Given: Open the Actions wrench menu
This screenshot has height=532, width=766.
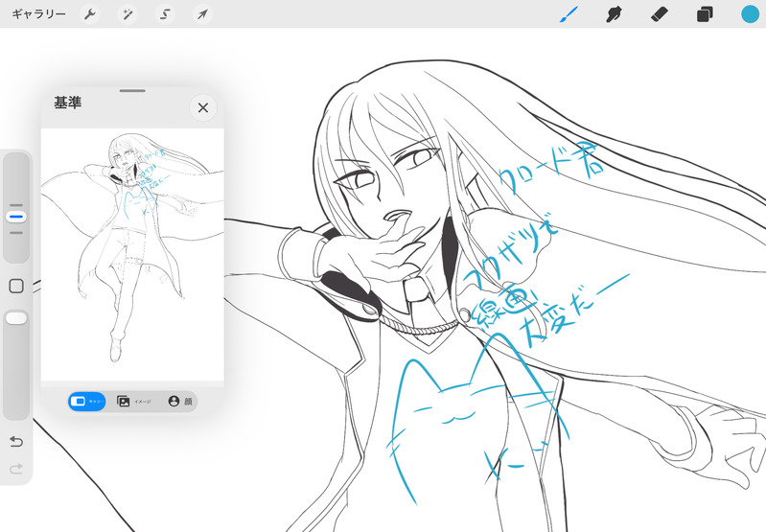Looking at the screenshot, I should click(90, 14).
